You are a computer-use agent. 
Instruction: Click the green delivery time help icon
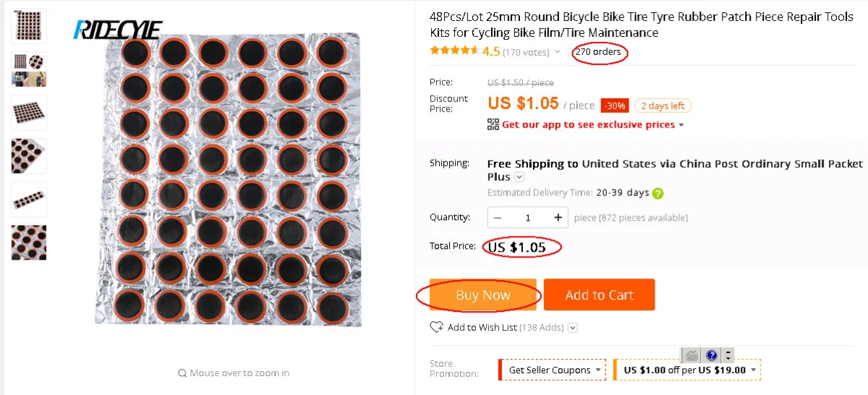tap(658, 193)
